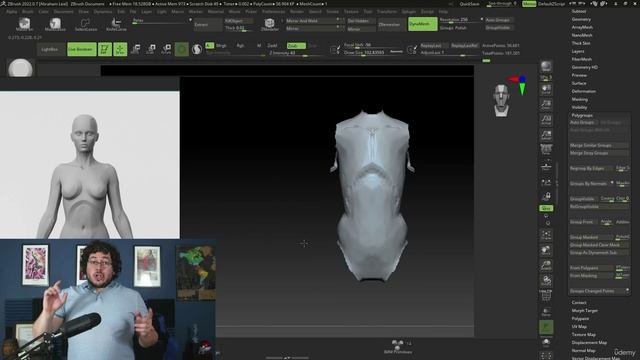Select the MaskLasso brush icon
640x360 pixels.
[x=55, y=24]
